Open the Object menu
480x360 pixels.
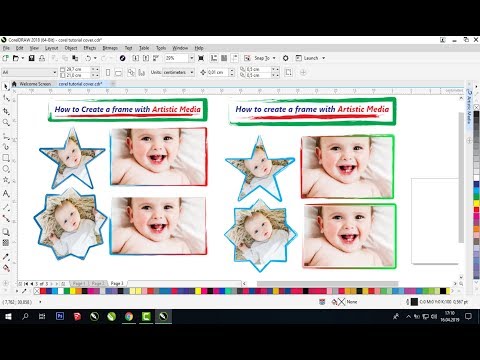click(71, 48)
